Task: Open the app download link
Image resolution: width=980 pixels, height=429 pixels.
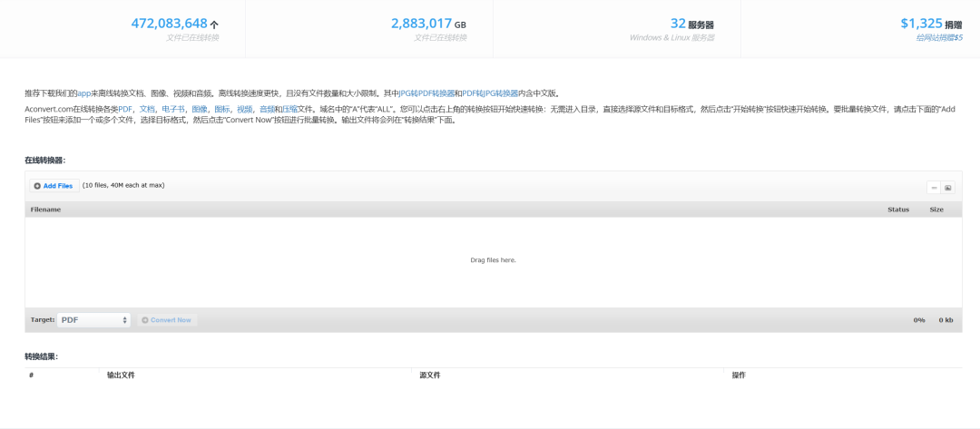Action: 84,93
